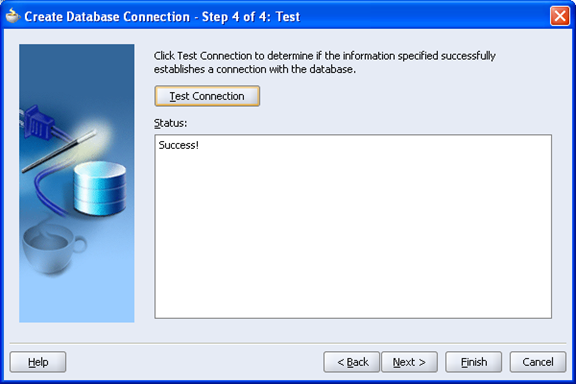Close the dialog with the red X
The height and width of the screenshot is (384, 576).
560,16
